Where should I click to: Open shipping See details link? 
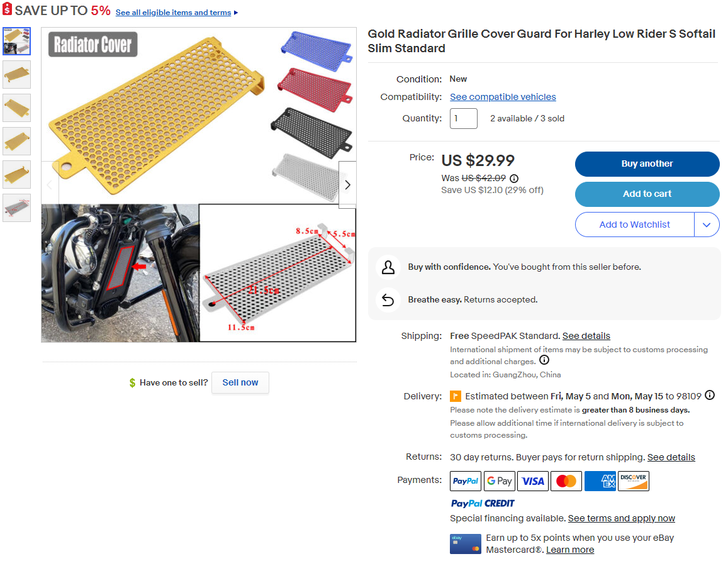pyautogui.click(x=586, y=336)
